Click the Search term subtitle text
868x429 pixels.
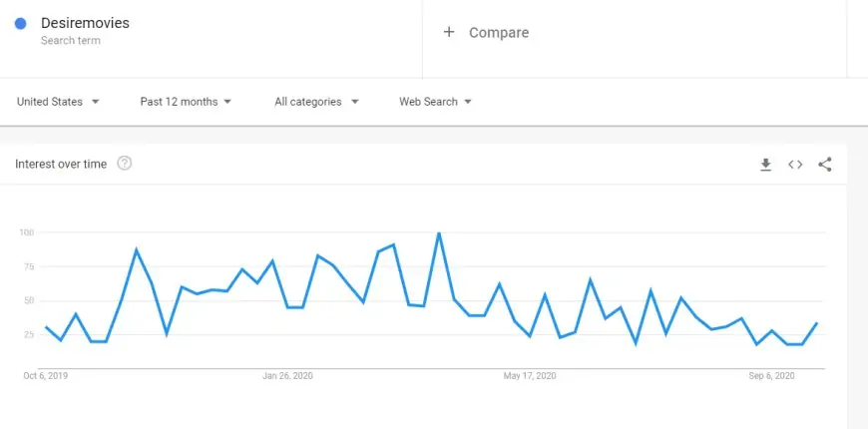70,41
